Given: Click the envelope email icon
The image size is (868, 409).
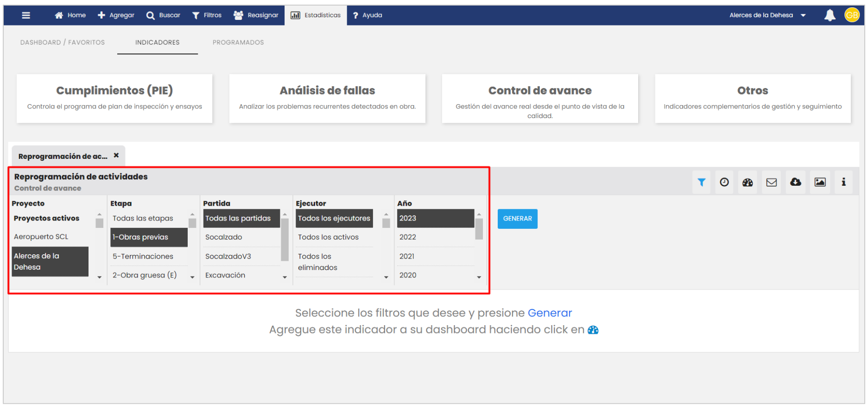Looking at the screenshot, I should coord(772,182).
